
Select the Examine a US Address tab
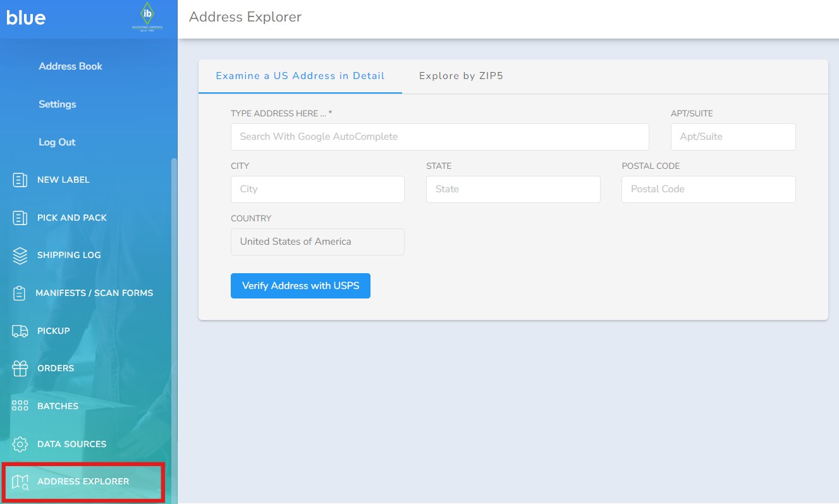[300, 75]
